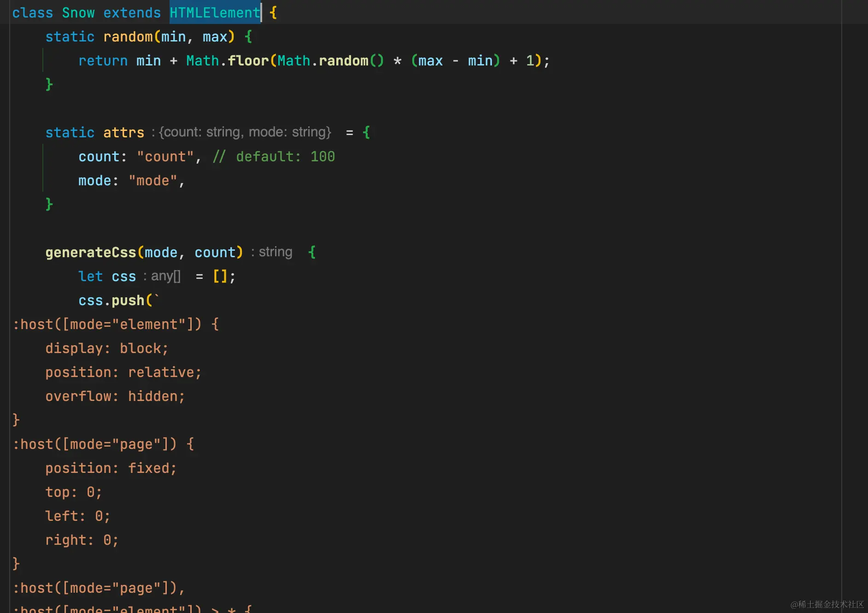Click 'top: 0;' line
This screenshot has width=868, height=613.
(74, 492)
